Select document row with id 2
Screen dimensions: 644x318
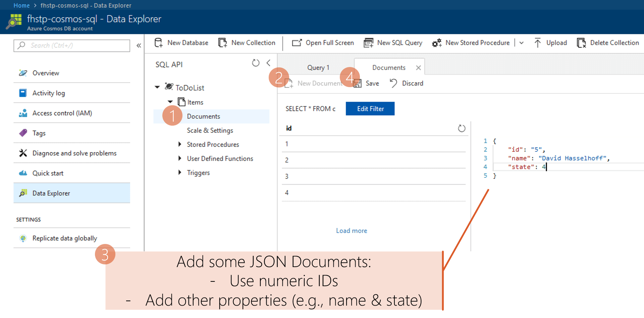tap(373, 160)
